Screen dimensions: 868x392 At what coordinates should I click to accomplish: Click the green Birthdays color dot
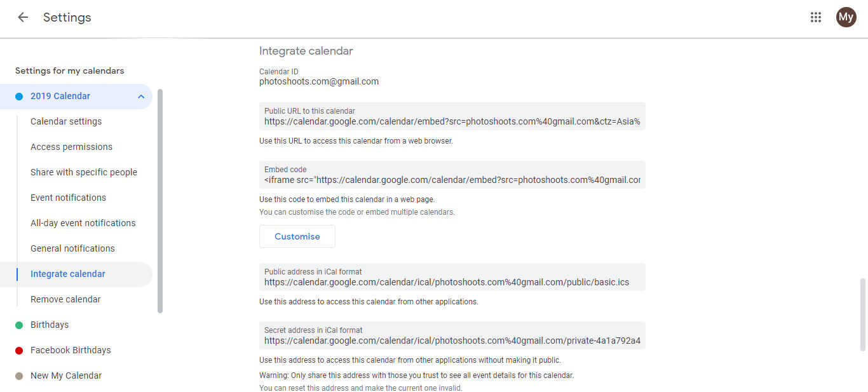tap(19, 325)
